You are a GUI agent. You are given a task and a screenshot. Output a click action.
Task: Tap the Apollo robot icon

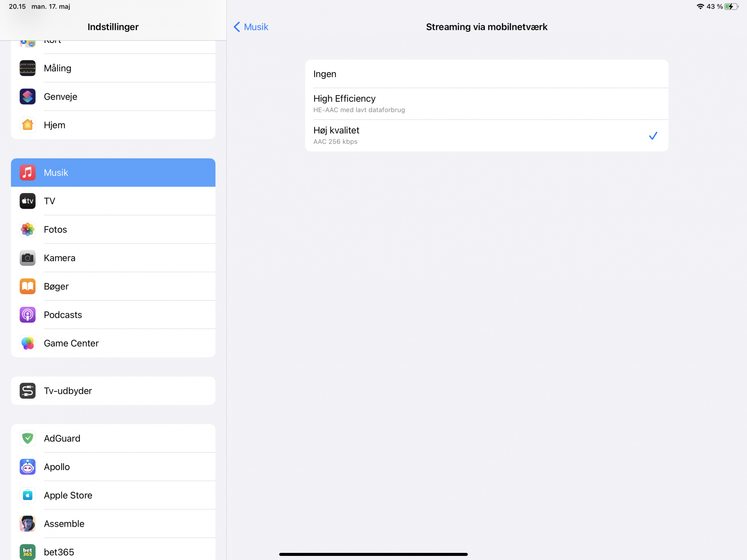click(27, 467)
